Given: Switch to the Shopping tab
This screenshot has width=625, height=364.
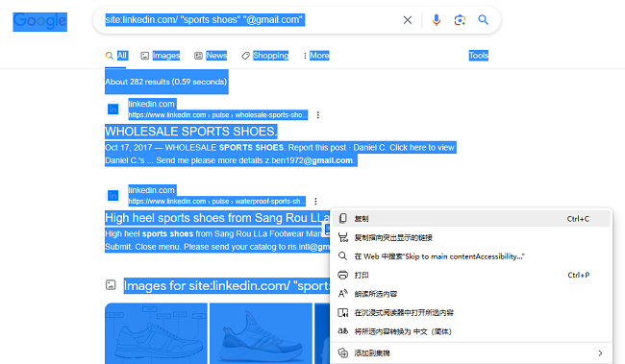Looking at the screenshot, I should point(265,56).
